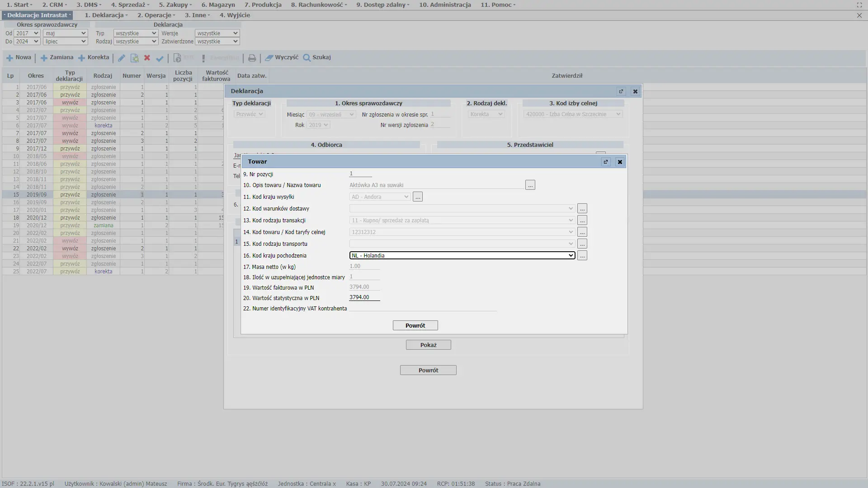Open the Od month dropdown showing maj
Viewport: 868px width, 488px height.
pos(65,33)
